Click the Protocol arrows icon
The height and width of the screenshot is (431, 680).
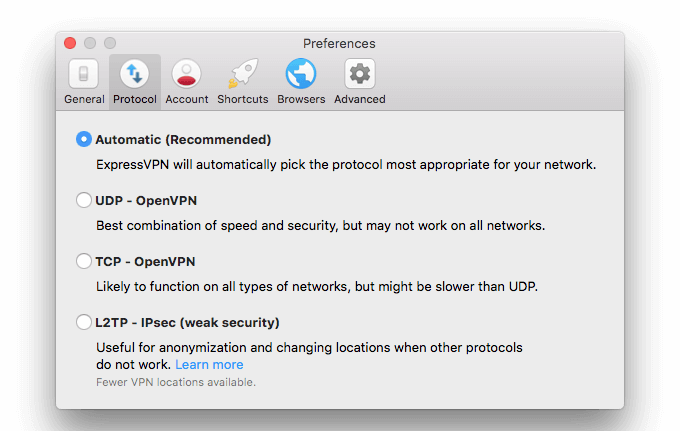tap(134, 74)
